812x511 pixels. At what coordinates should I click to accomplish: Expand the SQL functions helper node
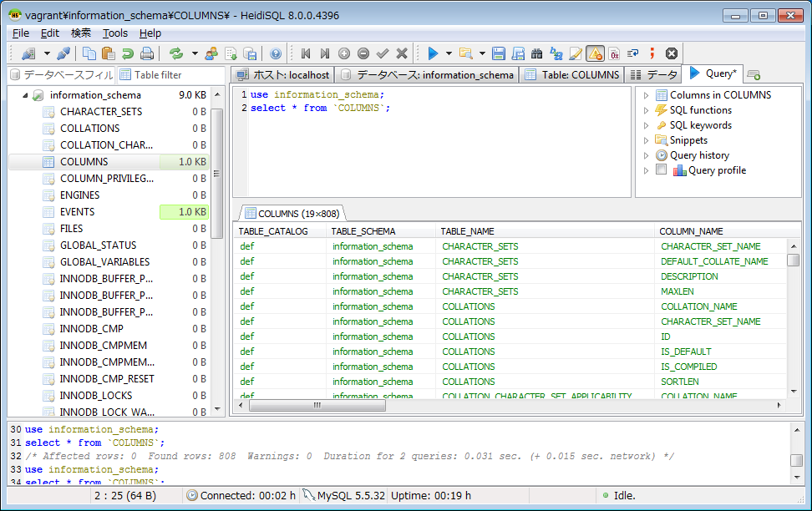(x=646, y=110)
